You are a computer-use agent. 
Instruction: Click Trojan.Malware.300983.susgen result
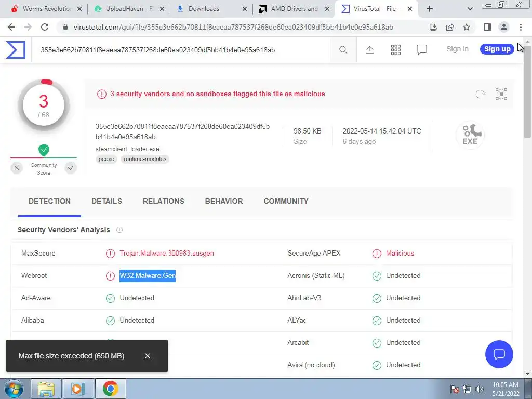pos(167,253)
